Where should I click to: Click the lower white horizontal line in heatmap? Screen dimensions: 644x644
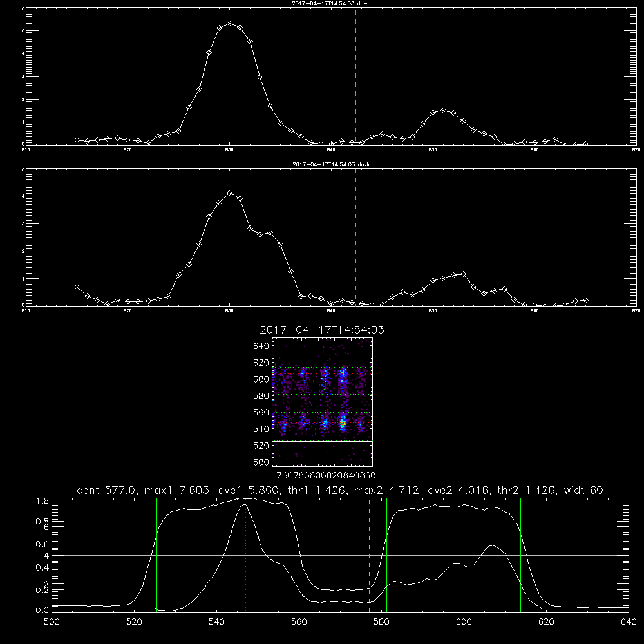click(323, 442)
